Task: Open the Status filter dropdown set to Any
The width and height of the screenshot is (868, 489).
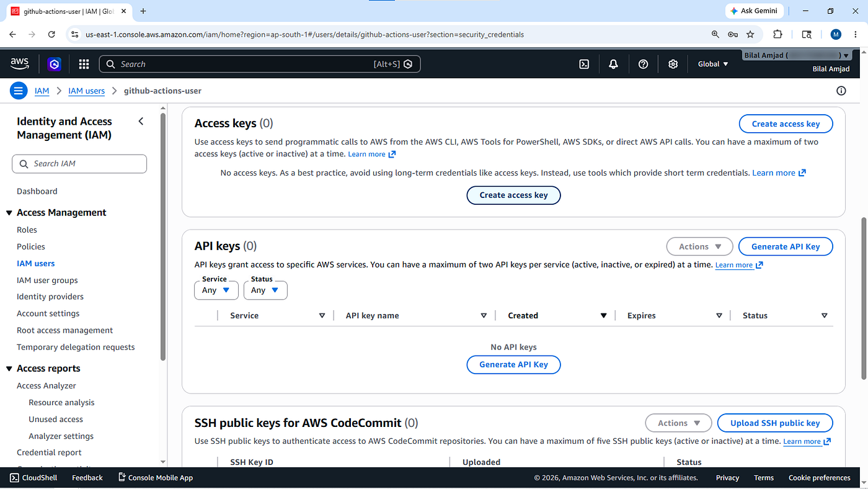Action: click(x=265, y=290)
